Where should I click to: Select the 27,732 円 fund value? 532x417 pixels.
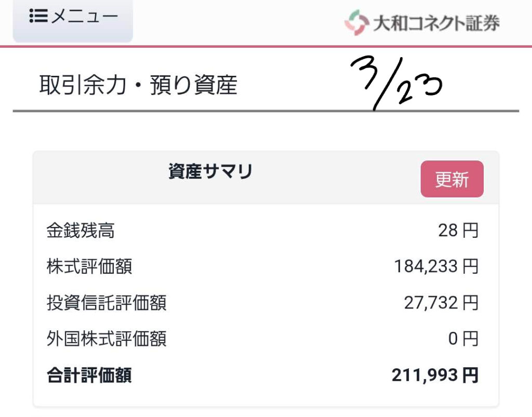441,302
